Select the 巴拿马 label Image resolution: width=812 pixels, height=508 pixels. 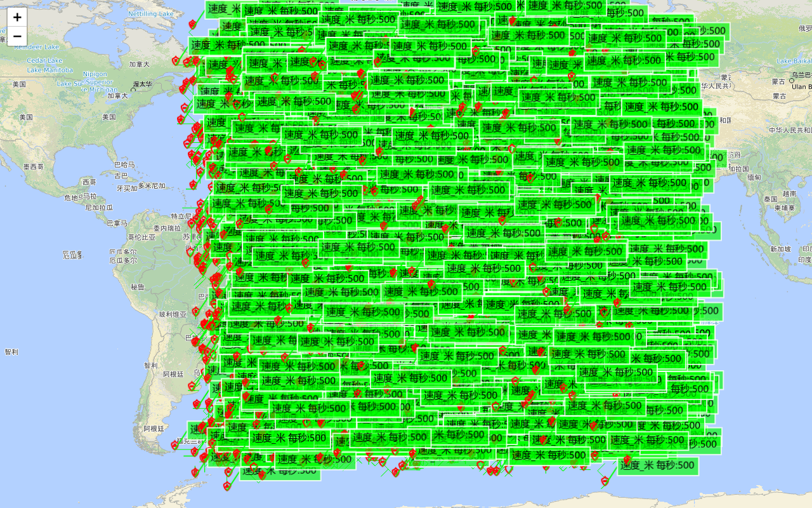pos(117,223)
